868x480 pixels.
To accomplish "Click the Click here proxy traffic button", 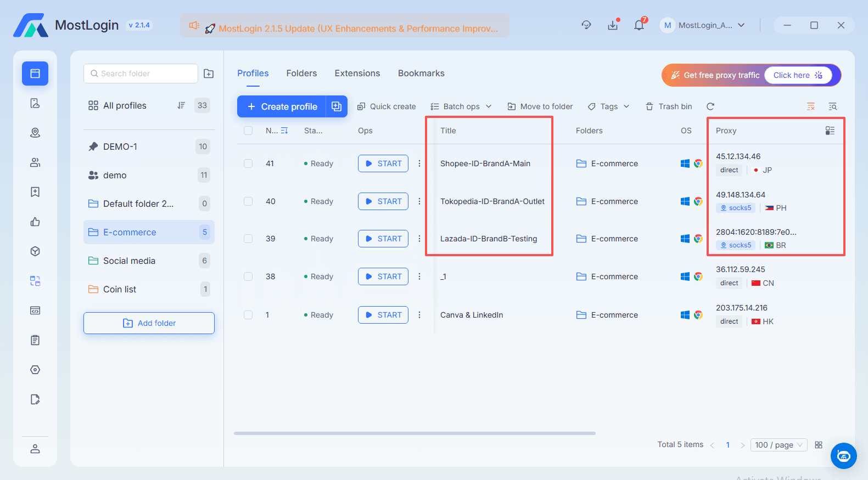I will [798, 75].
